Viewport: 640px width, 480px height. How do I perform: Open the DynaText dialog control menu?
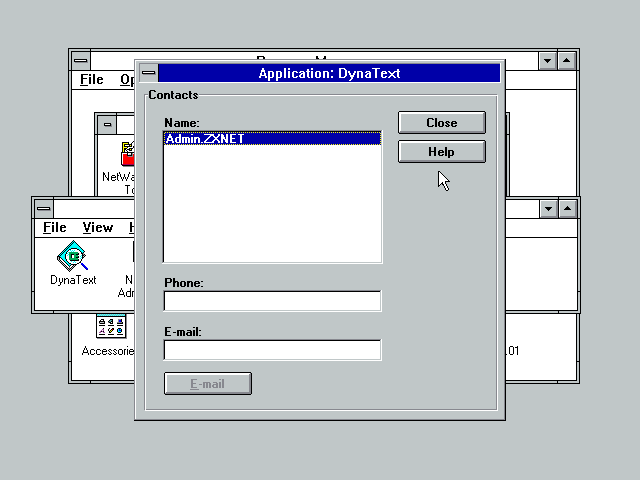149,73
